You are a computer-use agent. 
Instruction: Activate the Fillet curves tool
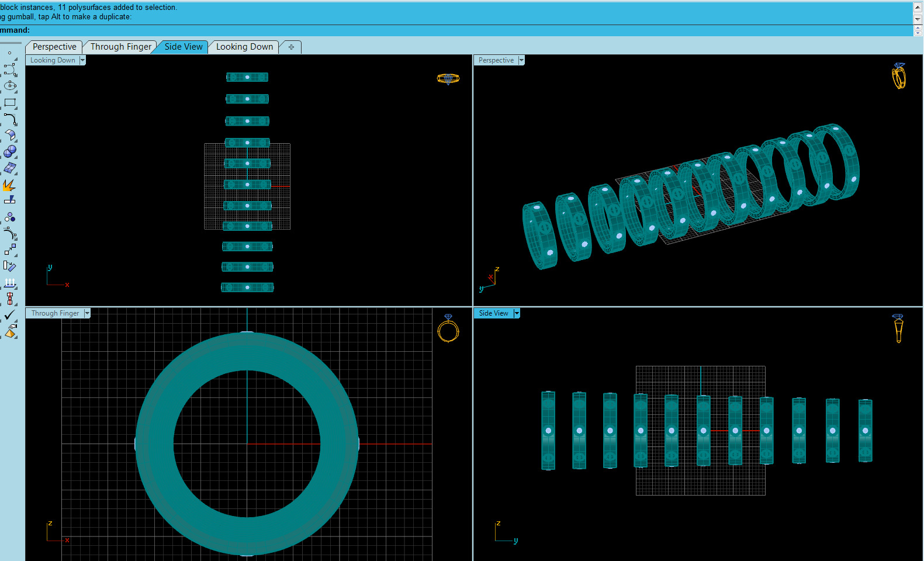point(10,119)
